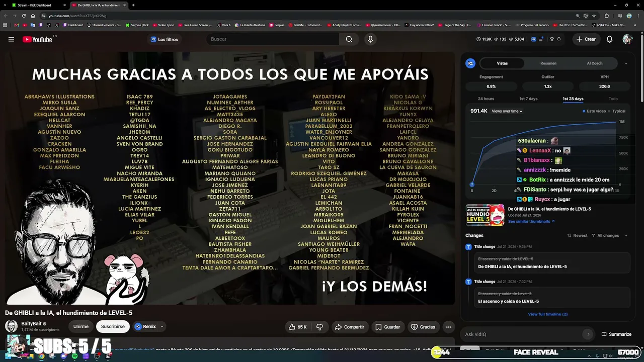Show the 1st 7 days range

[528, 99]
